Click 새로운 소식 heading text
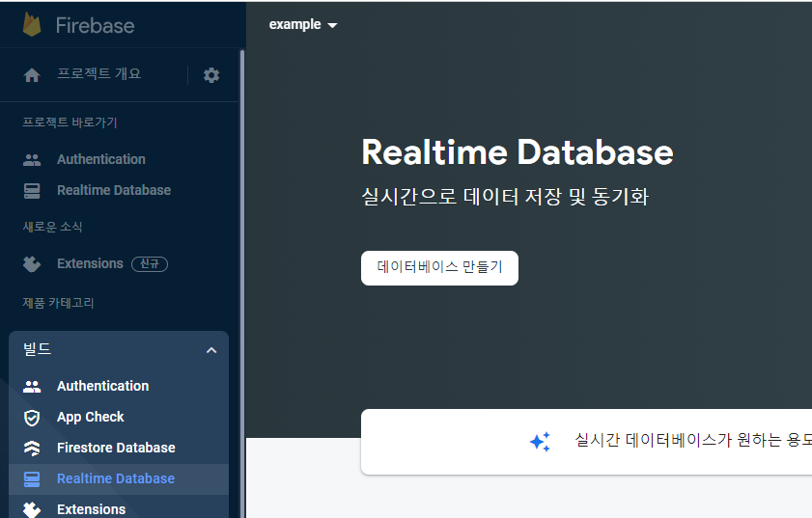The image size is (812, 518). pos(52,227)
